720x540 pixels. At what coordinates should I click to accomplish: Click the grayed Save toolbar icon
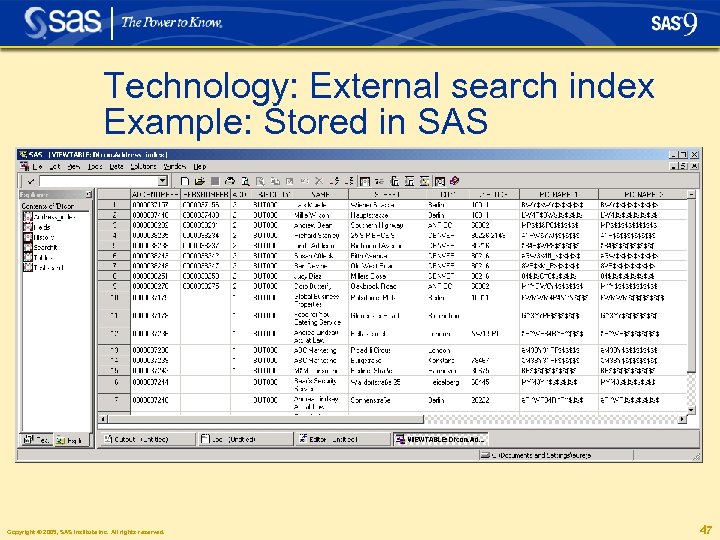pyautogui.click(x=214, y=181)
